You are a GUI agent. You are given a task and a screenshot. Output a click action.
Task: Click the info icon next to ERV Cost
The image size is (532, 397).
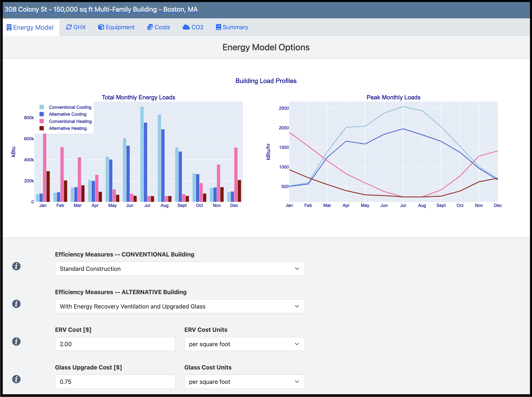coord(16,341)
